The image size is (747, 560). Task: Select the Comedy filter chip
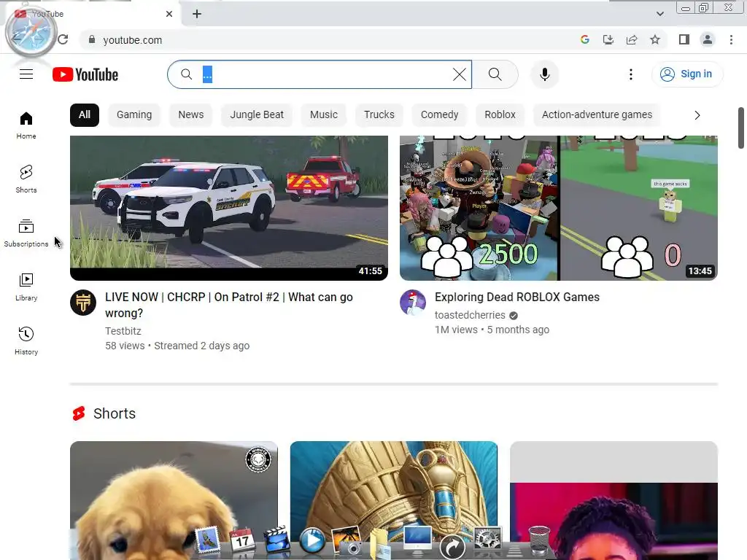(x=439, y=114)
